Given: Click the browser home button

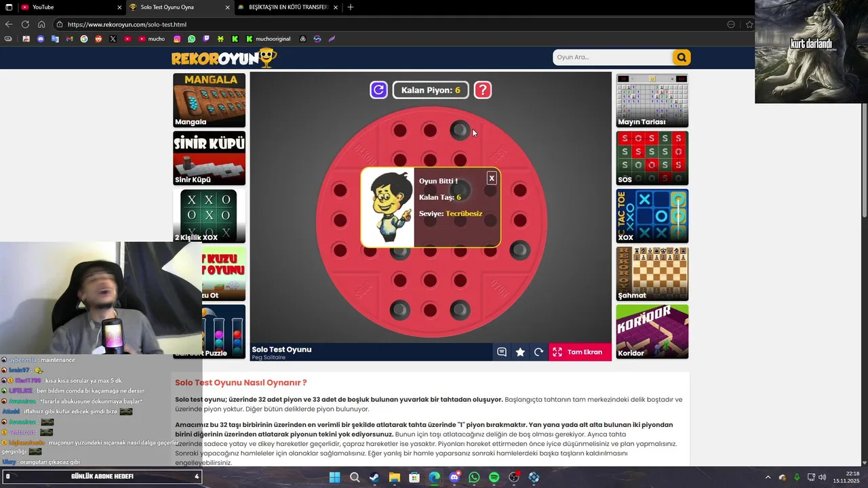Looking at the screenshot, I should click(41, 24).
